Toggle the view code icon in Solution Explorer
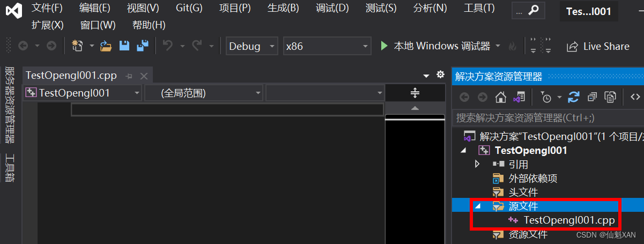The image size is (644, 244). pyautogui.click(x=635, y=97)
